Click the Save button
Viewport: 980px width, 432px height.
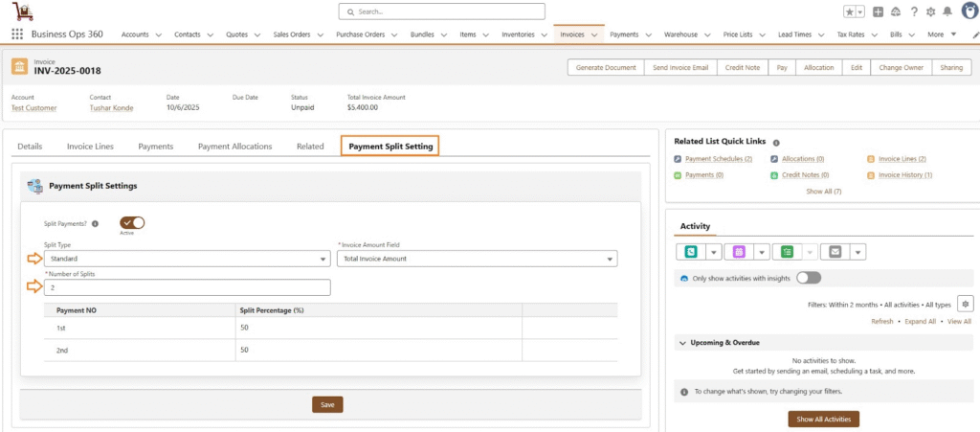(327, 405)
